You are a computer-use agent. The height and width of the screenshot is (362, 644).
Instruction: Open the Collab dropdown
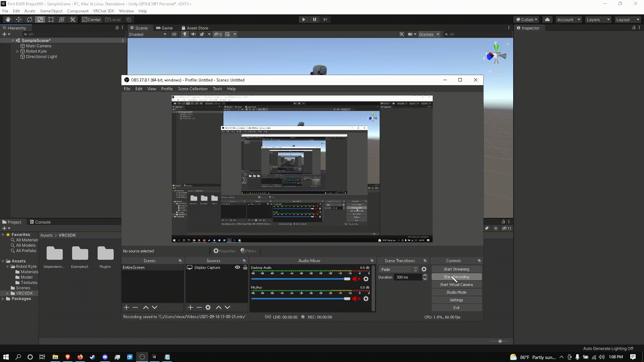click(x=527, y=19)
